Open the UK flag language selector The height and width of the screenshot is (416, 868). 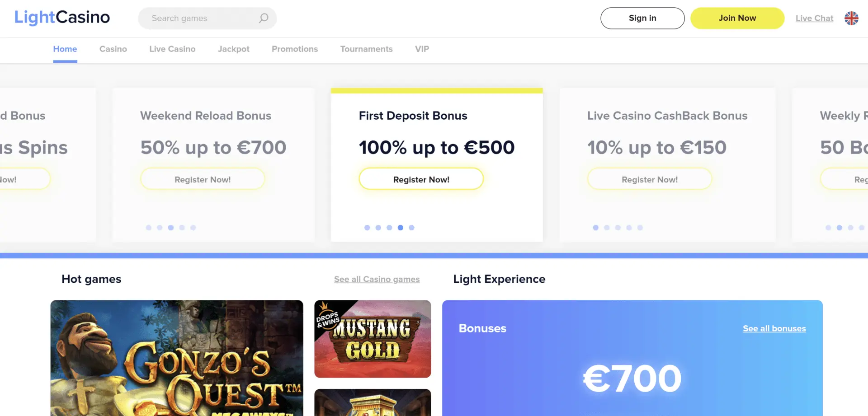[851, 18]
